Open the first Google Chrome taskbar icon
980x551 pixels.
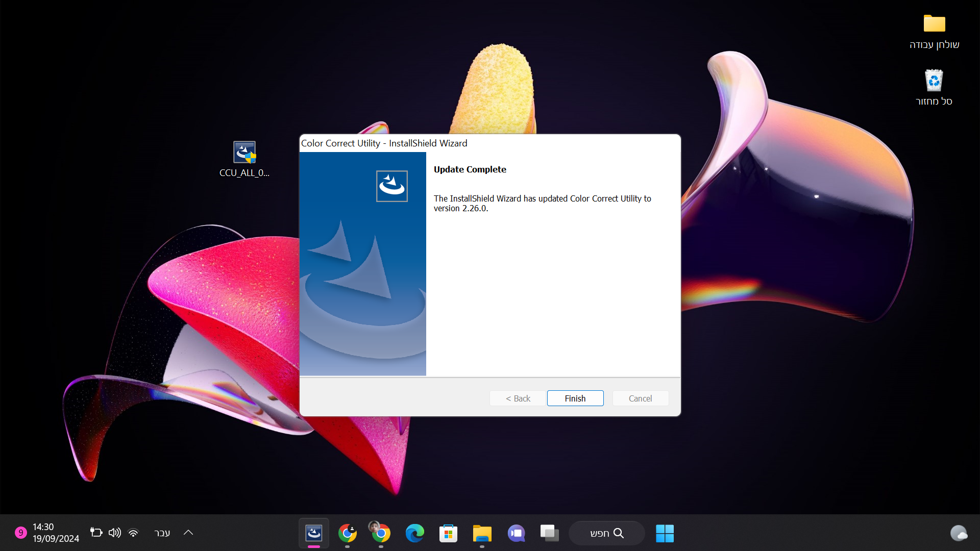[347, 533]
